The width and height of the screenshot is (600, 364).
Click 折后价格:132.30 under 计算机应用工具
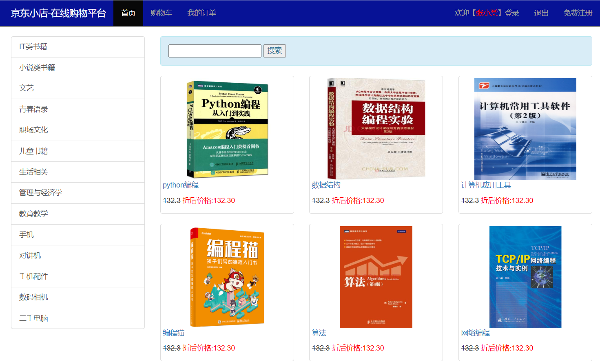point(507,201)
